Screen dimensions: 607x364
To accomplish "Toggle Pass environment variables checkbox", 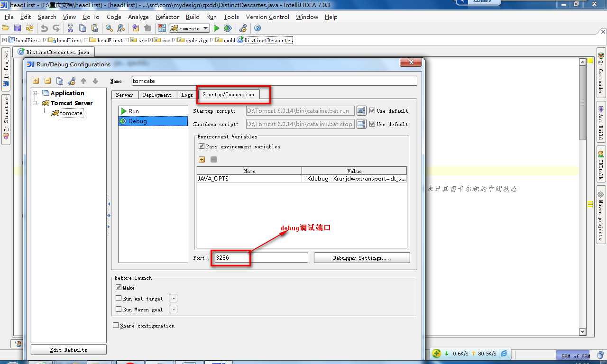I will 202,146.
